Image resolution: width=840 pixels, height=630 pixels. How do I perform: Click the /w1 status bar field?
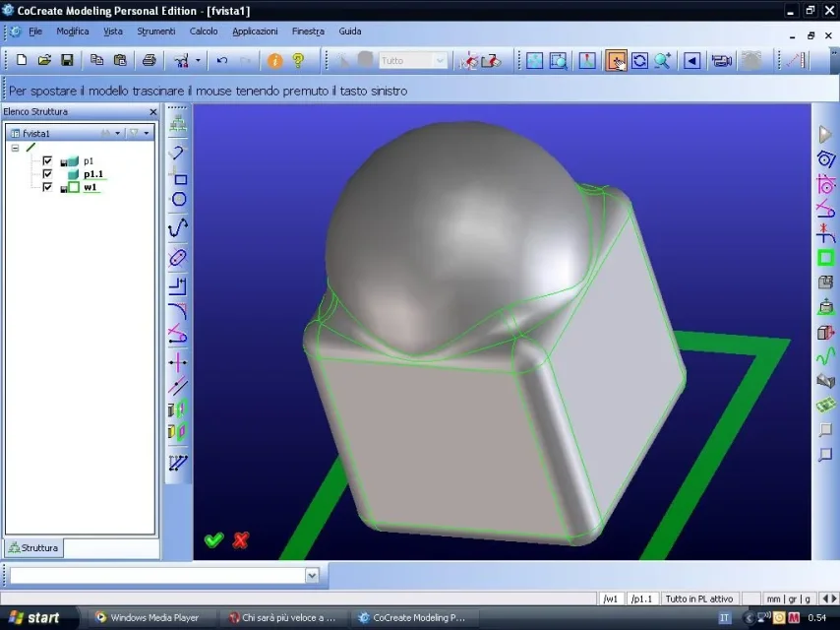pos(611,598)
